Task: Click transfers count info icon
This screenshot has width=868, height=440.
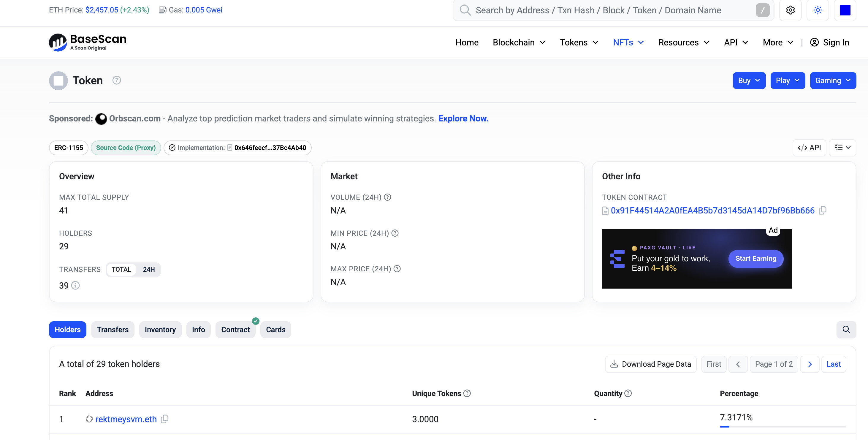Action: tap(75, 285)
